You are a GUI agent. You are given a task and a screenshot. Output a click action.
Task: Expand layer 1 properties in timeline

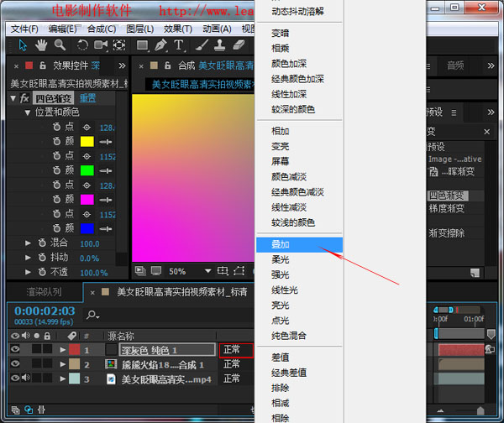point(63,350)
